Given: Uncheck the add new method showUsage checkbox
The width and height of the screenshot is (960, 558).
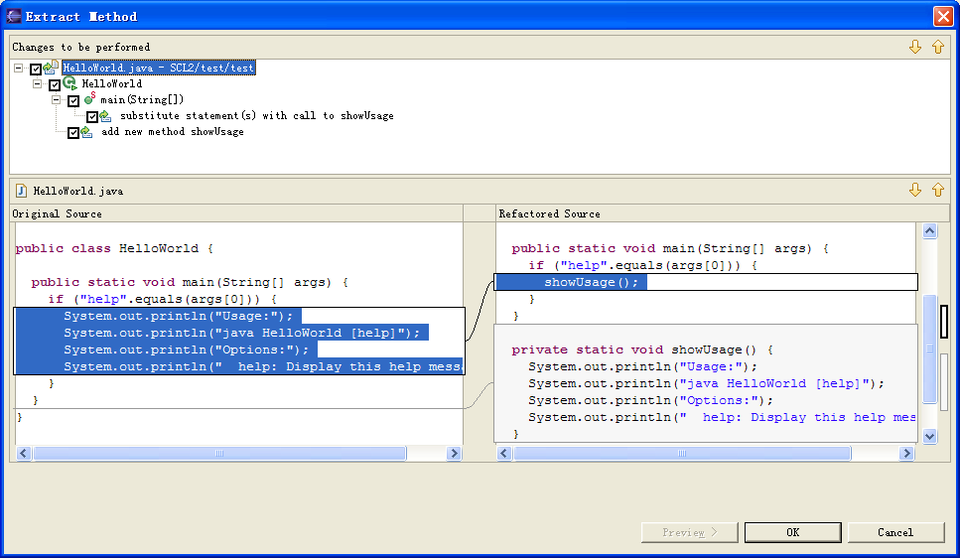Looking at the screenshot, I should 73,132.
